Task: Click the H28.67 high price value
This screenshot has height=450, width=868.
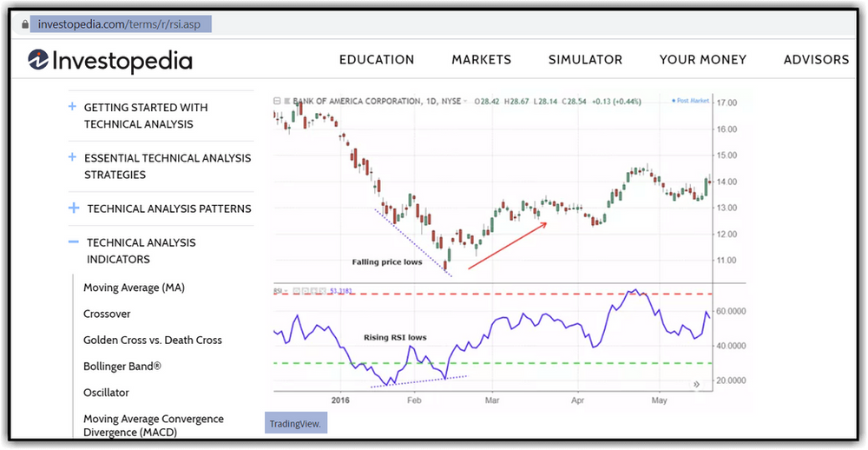Action: click(517, 102)
